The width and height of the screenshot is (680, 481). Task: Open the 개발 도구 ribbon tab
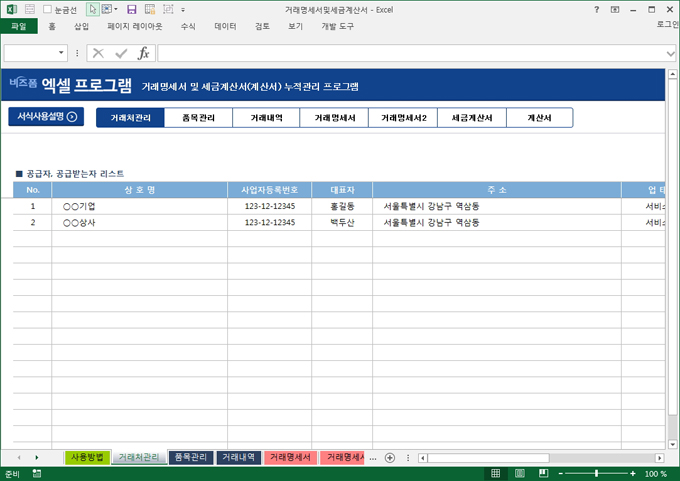[337, 26]
